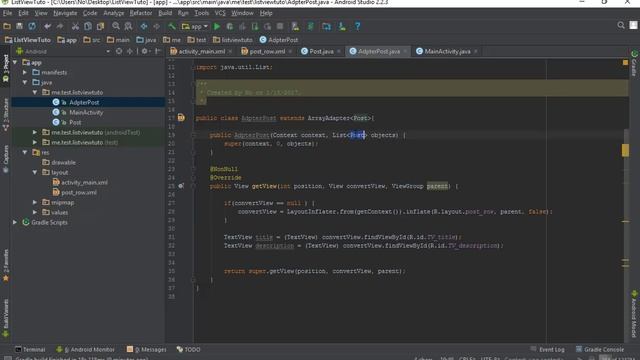Collapse the java folder node
Screen dimensions: 640x360
[x=25, y=82]
